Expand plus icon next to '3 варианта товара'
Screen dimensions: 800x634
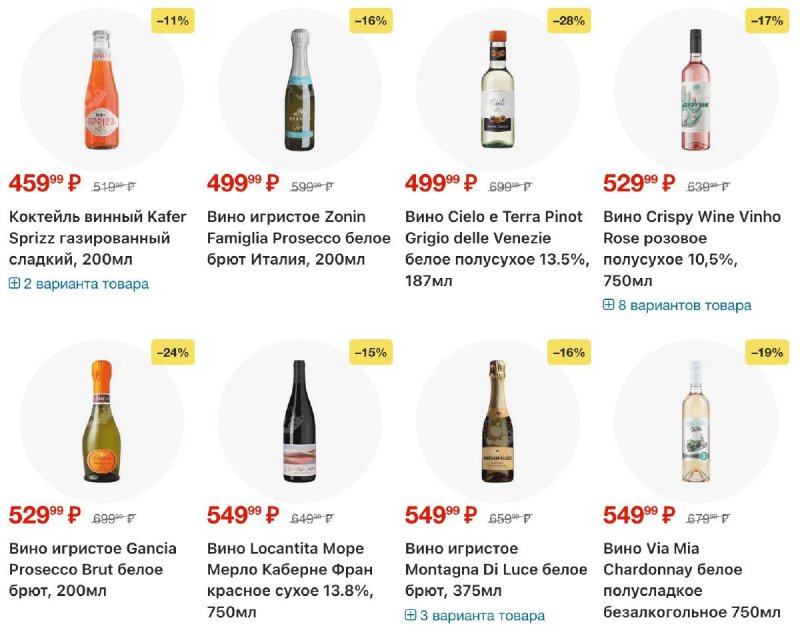pyautogui.click(x=410, y=615)
